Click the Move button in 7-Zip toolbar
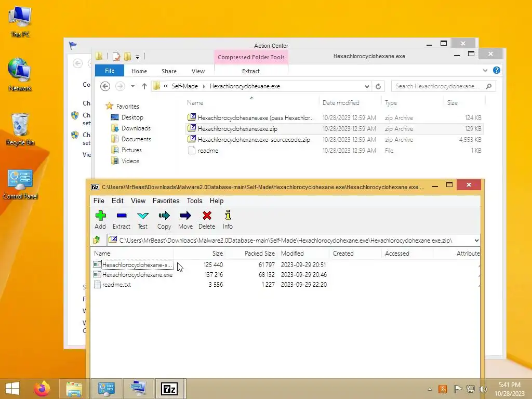 click(x=185, y=220)
